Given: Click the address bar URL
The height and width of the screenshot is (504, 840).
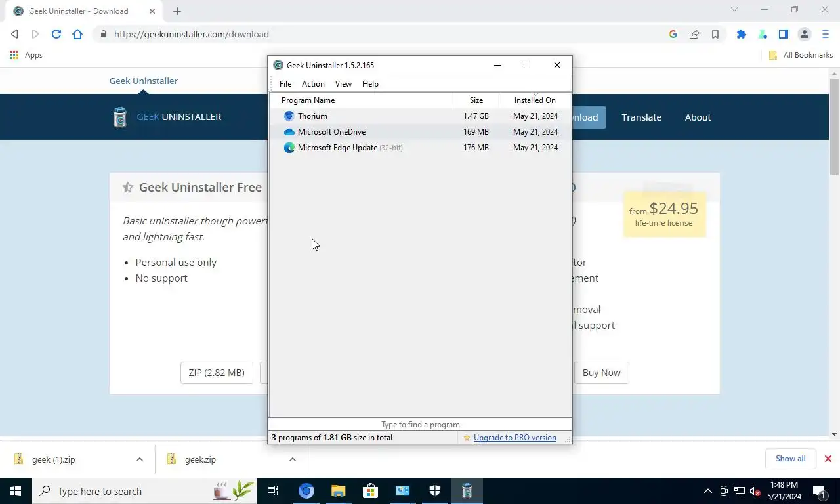Looking at the screenshot, I should 192,34.
